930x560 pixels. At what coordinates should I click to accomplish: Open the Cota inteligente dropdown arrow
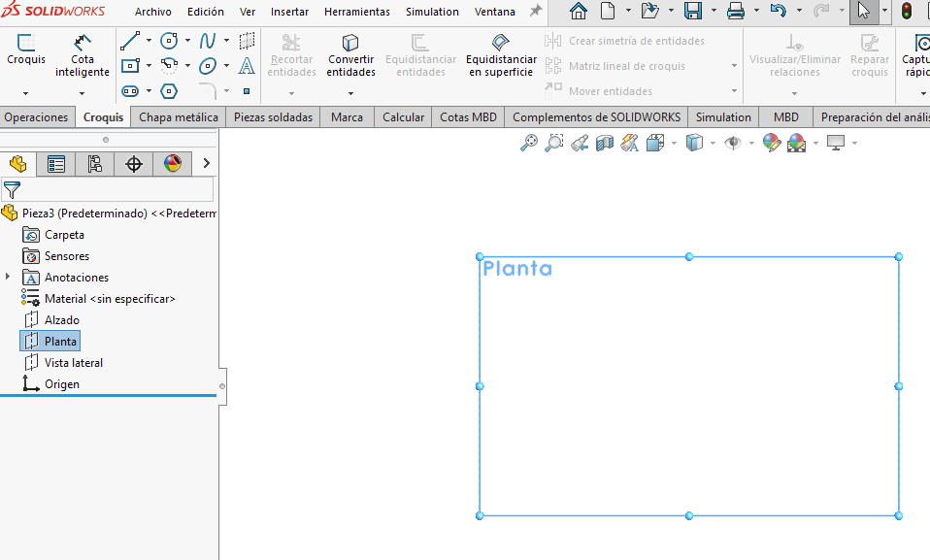coord(82,93)
